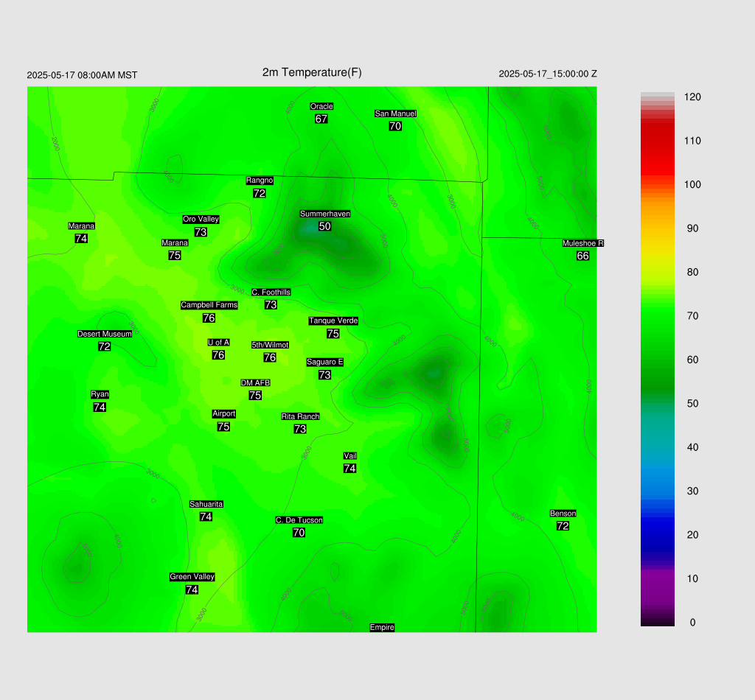Select the 5th/Wilmot station label
The width and height of the screenshot is (755, 700).
click(270, 345)
